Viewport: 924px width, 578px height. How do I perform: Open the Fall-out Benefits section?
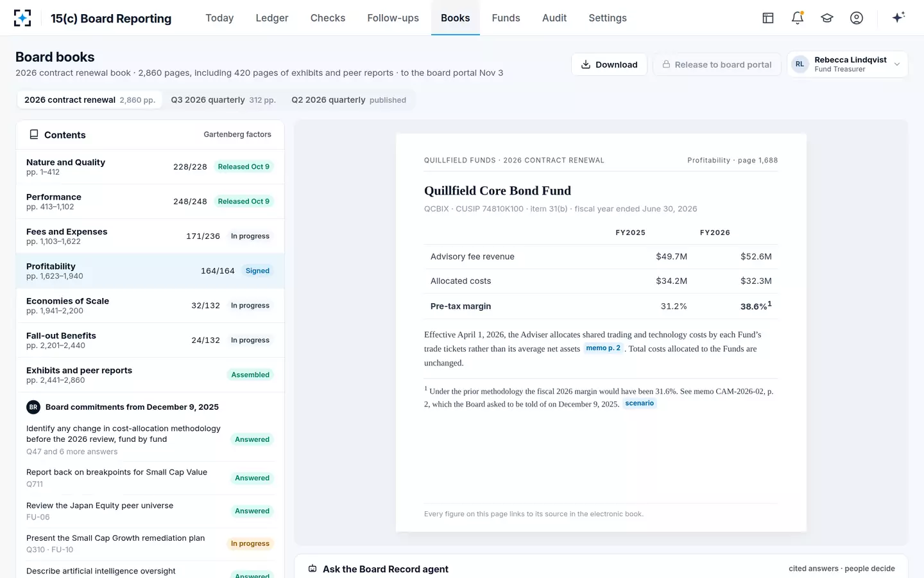click(x=150, y=340)
